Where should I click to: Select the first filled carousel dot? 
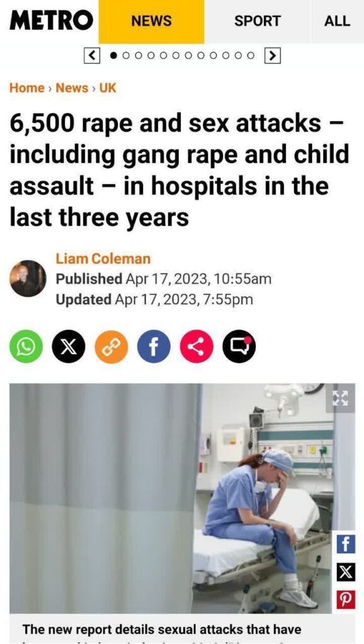click(x=114, y=55)
